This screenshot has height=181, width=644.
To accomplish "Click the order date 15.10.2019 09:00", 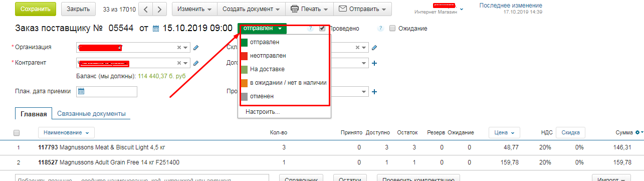I will coord(197,28).
